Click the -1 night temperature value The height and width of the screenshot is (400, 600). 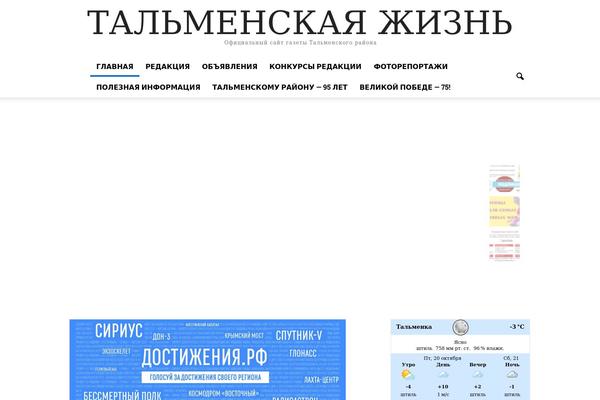(512, 387)
